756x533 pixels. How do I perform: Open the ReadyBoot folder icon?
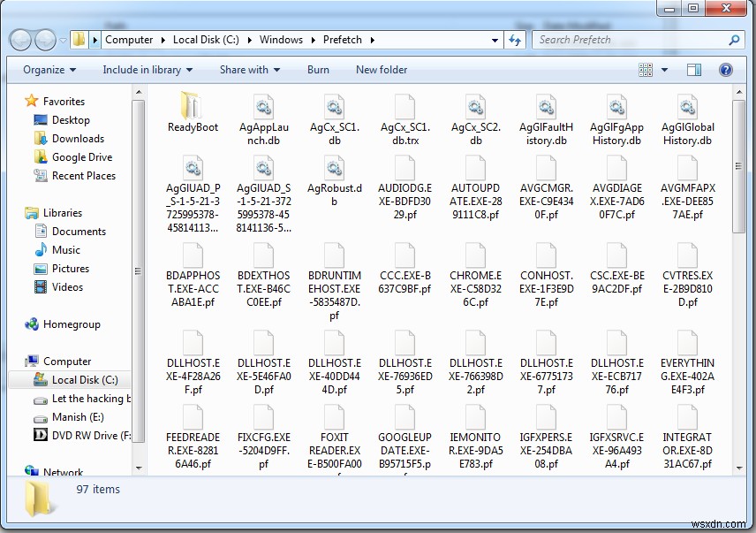click(x=192, y=106)
